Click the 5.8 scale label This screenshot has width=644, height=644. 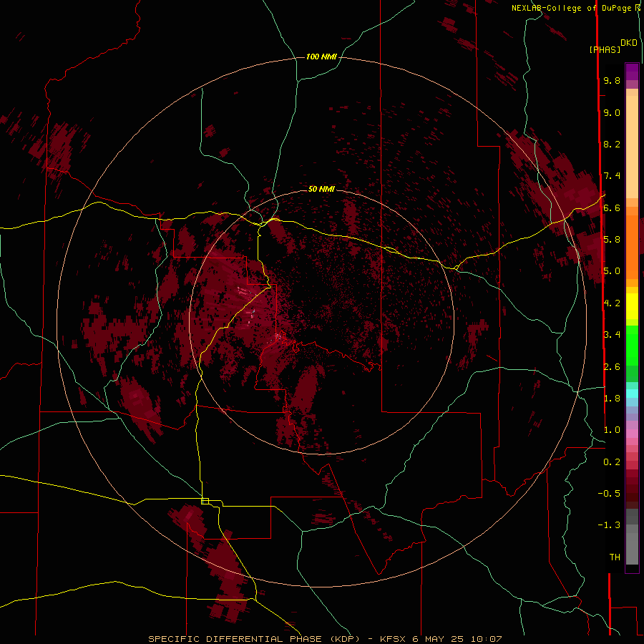point(612,240)
